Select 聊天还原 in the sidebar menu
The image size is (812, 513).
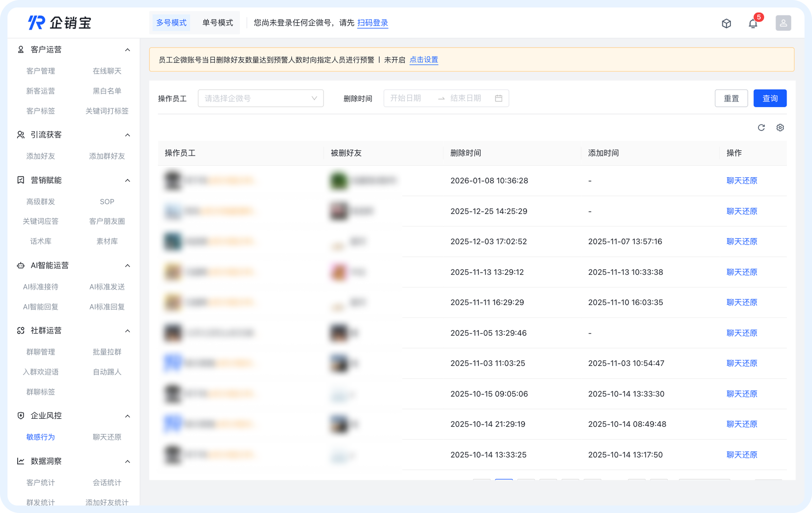pyautogui.click(x=106, y=437)
